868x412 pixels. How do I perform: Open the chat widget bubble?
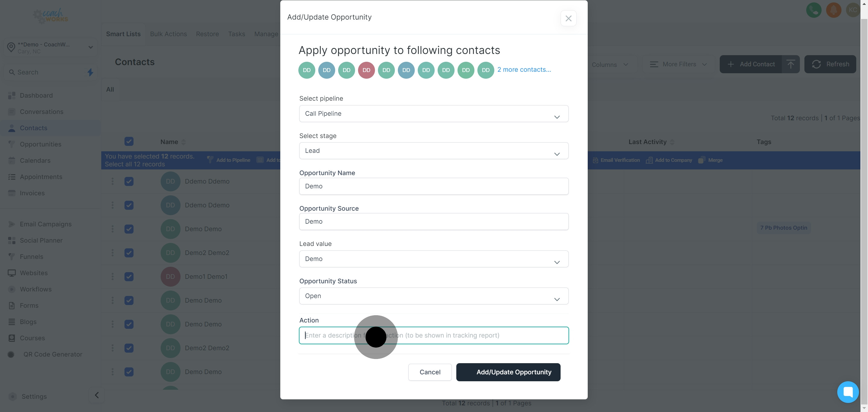coord(848,392)
